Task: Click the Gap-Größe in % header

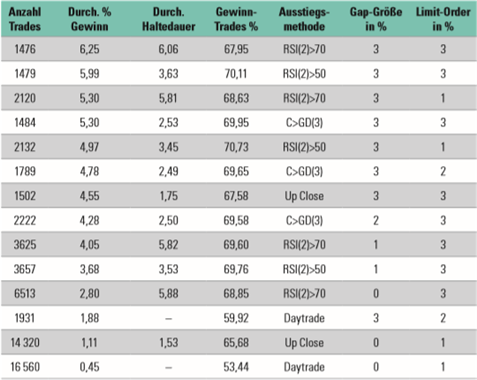Action: click(x=376, y=19)
